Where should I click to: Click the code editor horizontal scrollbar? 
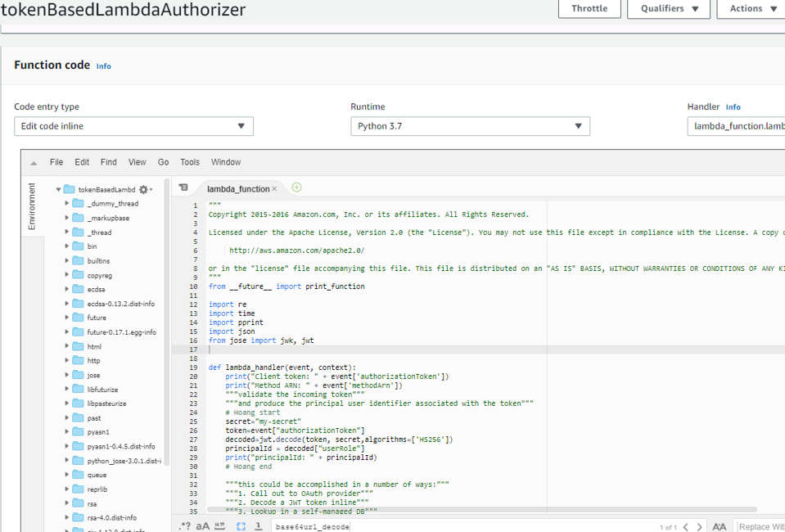(x=482, y=509)
